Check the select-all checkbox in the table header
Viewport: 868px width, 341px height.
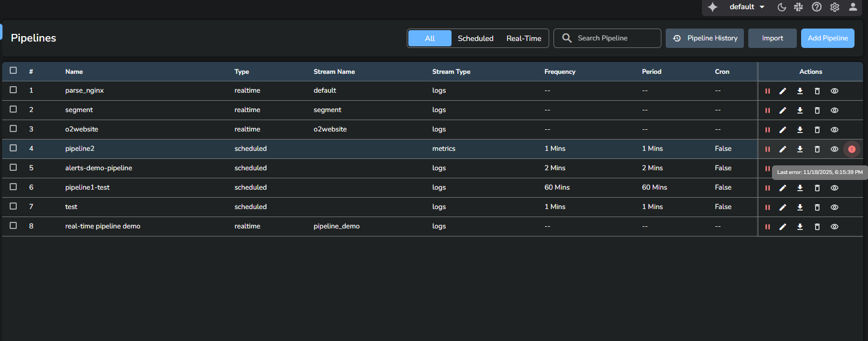coord(13,71)
